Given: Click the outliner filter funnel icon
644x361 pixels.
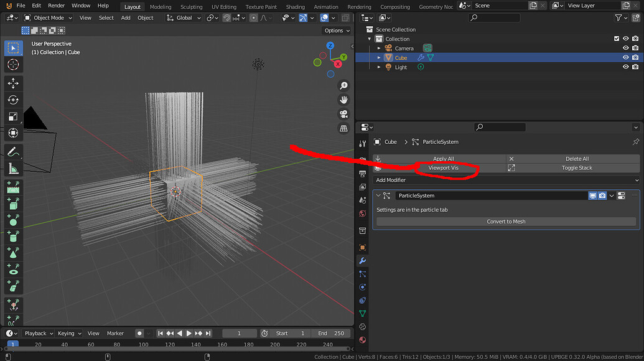Looking at the screenshot, I should coord(618,17).
